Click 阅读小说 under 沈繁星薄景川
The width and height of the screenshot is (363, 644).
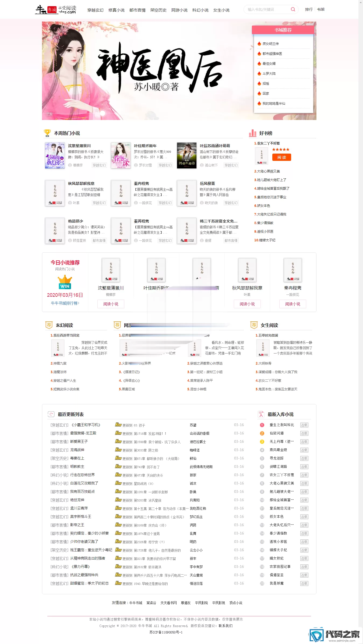(111, 304)
